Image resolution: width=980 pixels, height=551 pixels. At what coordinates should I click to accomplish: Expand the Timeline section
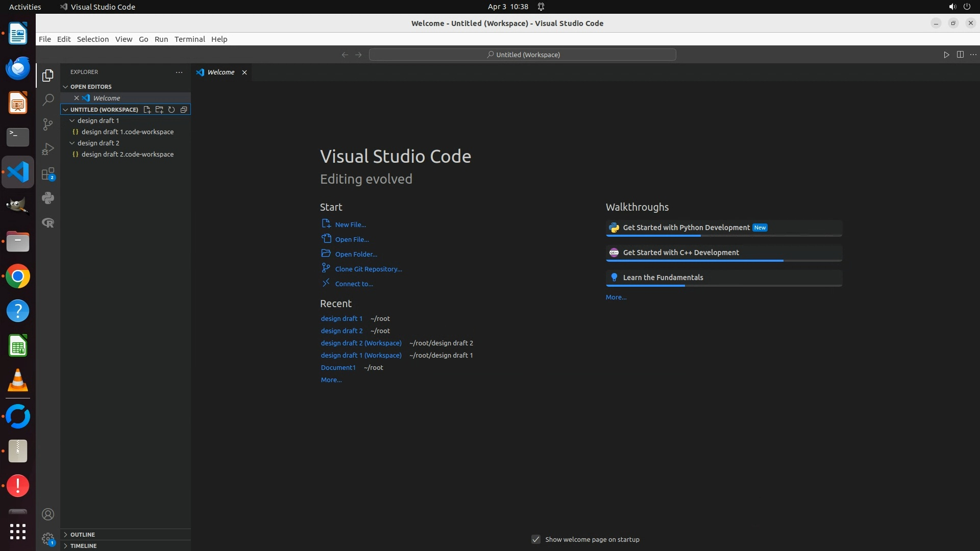(x=83, y=546)
